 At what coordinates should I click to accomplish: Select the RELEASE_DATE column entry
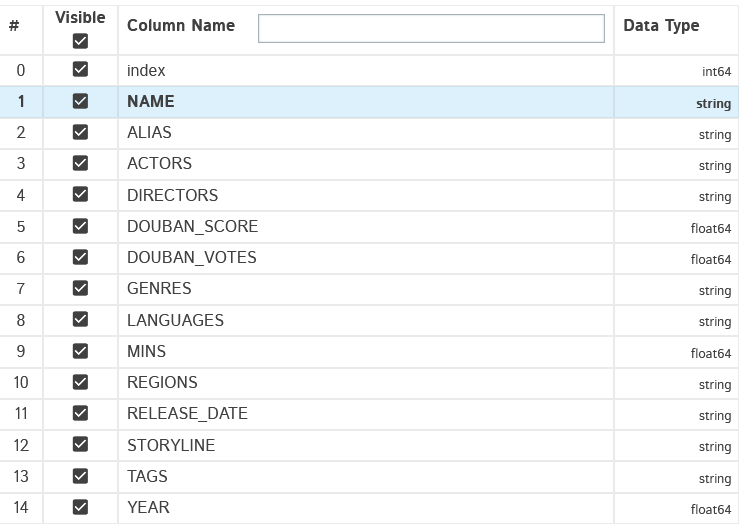coord(187,413)
